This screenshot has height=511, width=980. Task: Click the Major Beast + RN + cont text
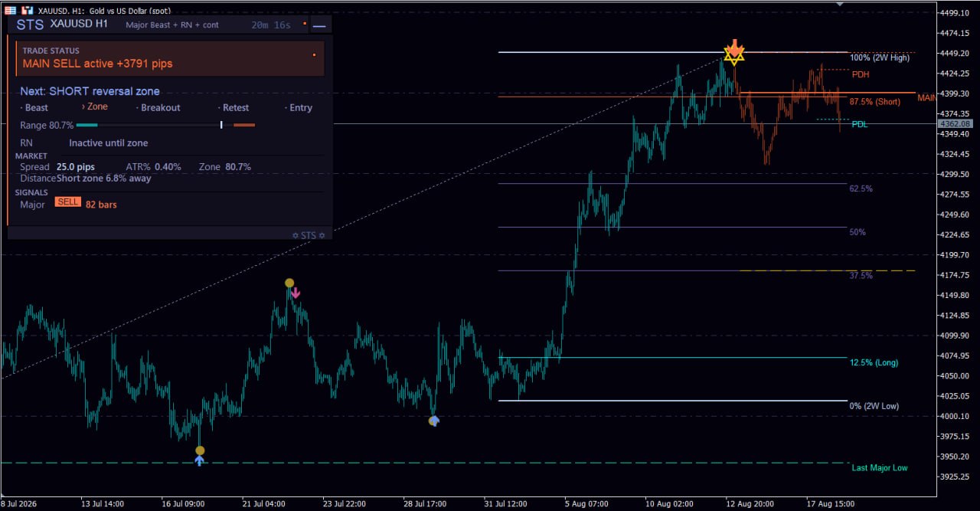point(171,25)
